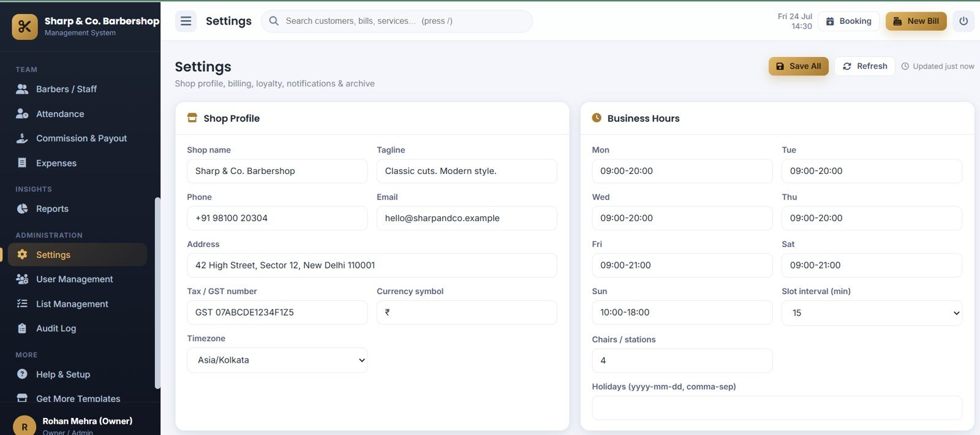Click the scissors logo icon
The height and width of the screenshot is (435, 980).
24,27
